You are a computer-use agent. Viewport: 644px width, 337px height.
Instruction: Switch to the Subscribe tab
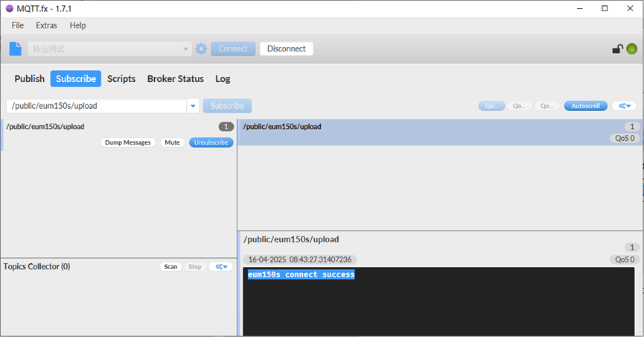point(76,78)
